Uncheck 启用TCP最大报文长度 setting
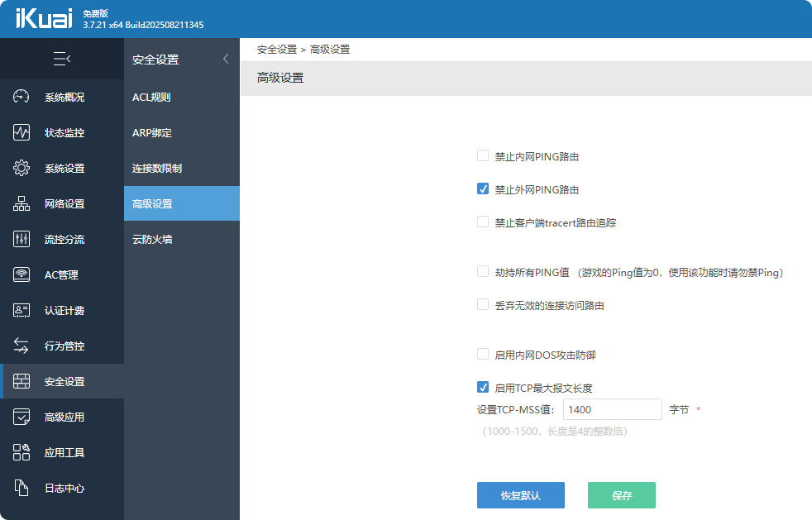The width and height of the screenshot is (812, 520). [x=482, y=385]
